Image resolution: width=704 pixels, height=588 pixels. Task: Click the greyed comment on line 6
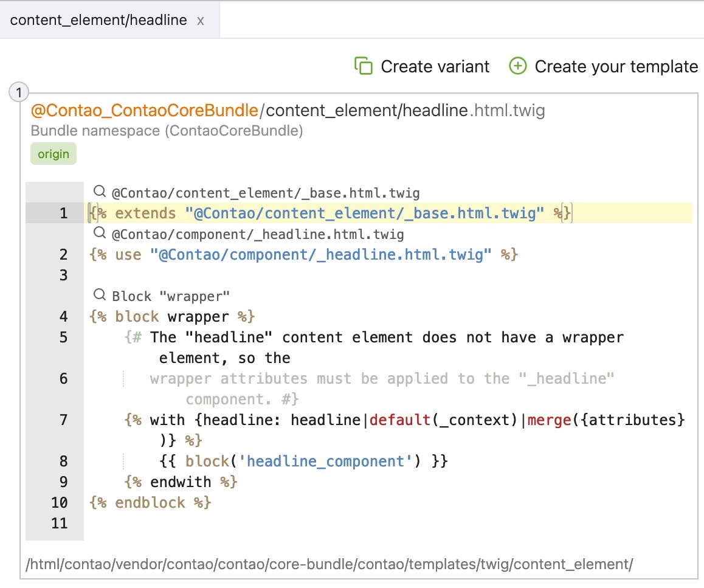(x=382, y=389)
